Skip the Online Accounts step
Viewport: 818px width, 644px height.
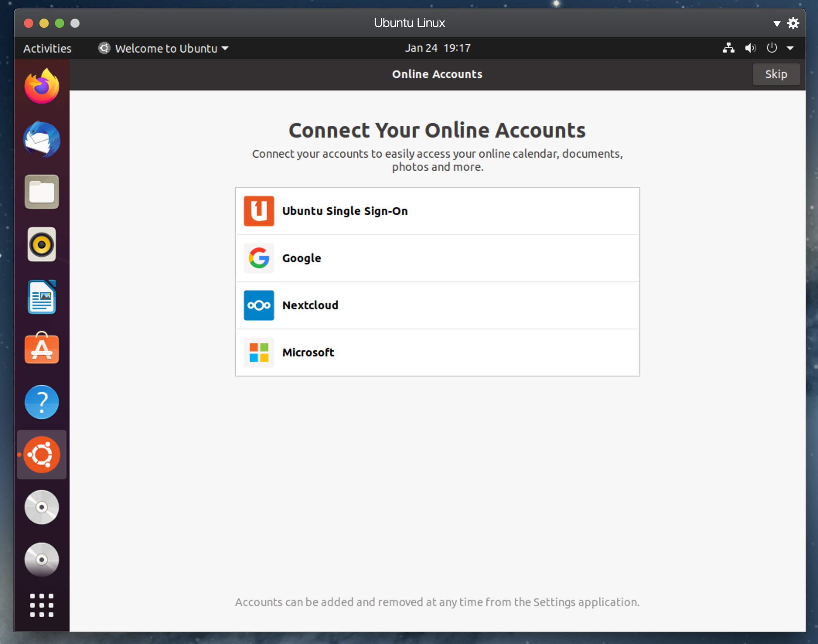776,74
